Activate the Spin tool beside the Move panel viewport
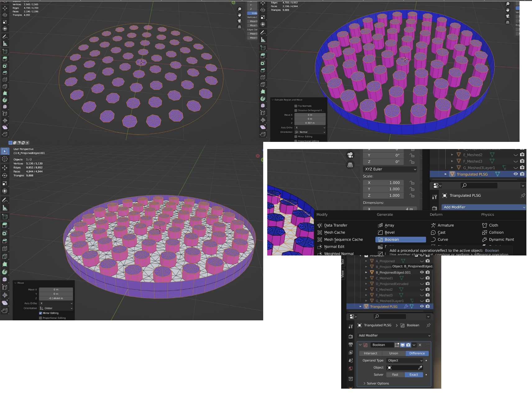Screen dimensions: 532x393 tap(5, 272)
